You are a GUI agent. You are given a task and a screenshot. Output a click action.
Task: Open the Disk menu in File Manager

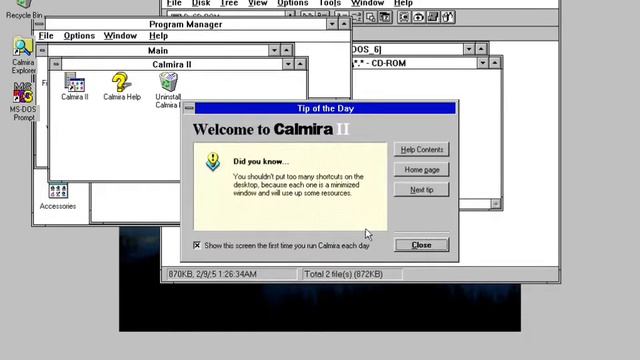pyautogui.click(x=201, y=3)
